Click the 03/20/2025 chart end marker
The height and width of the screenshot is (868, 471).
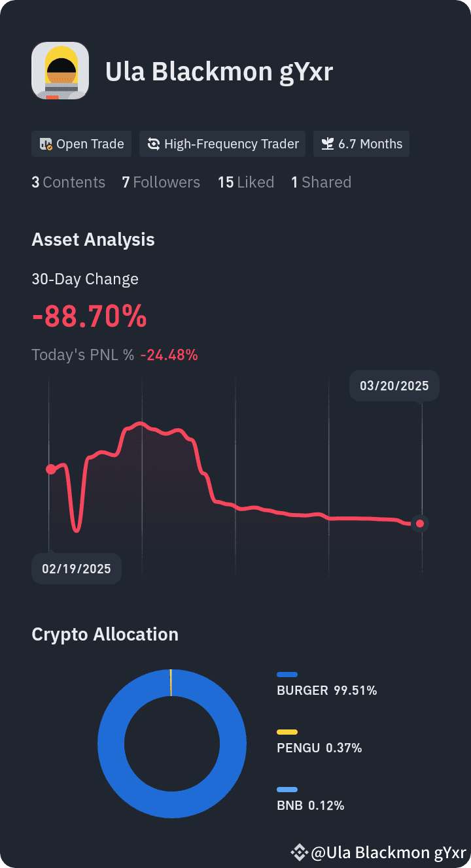tap(420, 524)
